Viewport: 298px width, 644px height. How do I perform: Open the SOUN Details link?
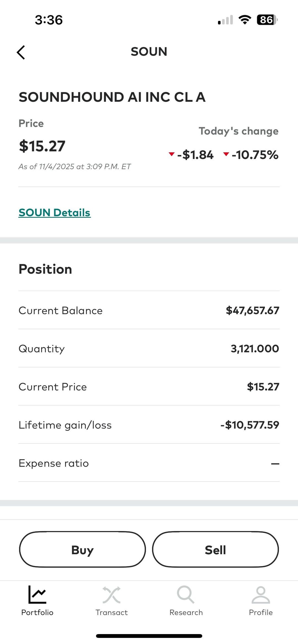click(x=54, y=213)
